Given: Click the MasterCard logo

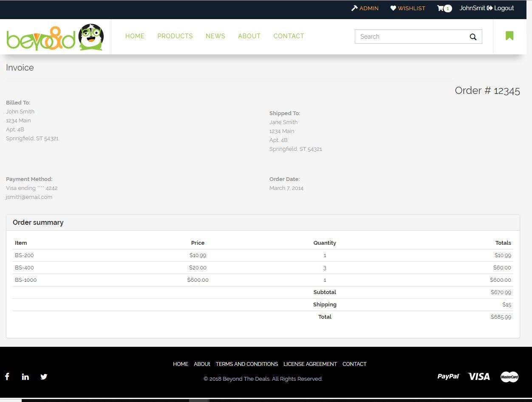Looking at the screenshot, I should click(x=509, y=377).
